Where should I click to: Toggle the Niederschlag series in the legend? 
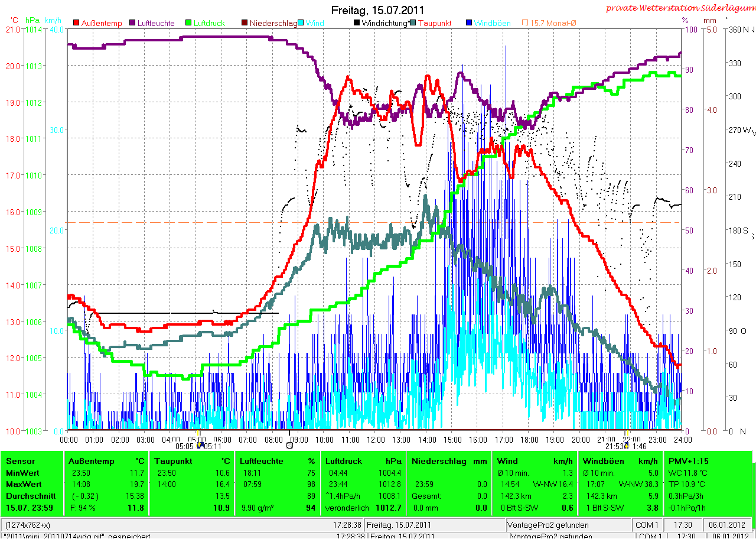click(273, 23)
